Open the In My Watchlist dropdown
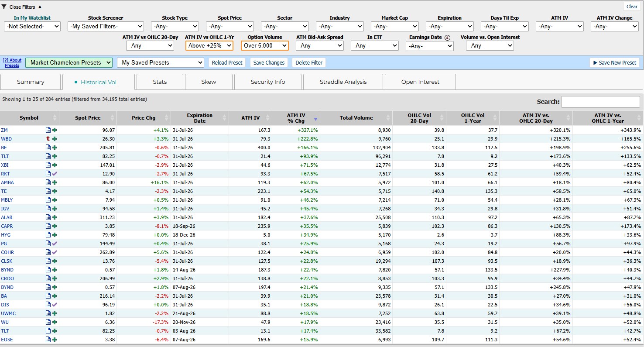This screenshot has width=644, height=347. click(32, 26)
